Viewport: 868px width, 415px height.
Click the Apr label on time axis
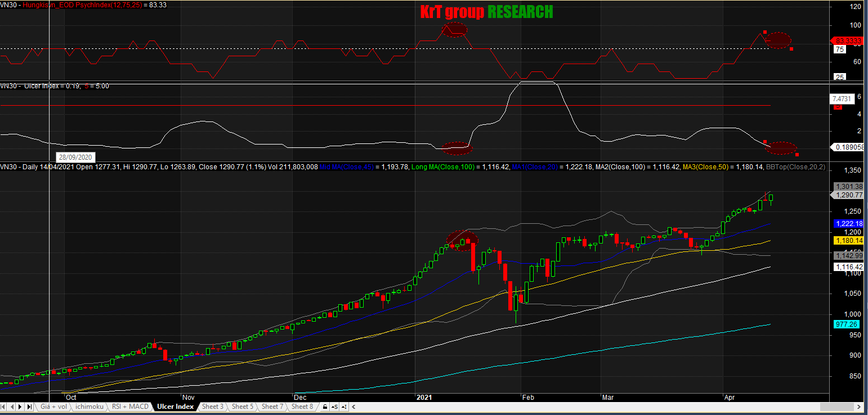pyautogui.click(x=730, y=397)
